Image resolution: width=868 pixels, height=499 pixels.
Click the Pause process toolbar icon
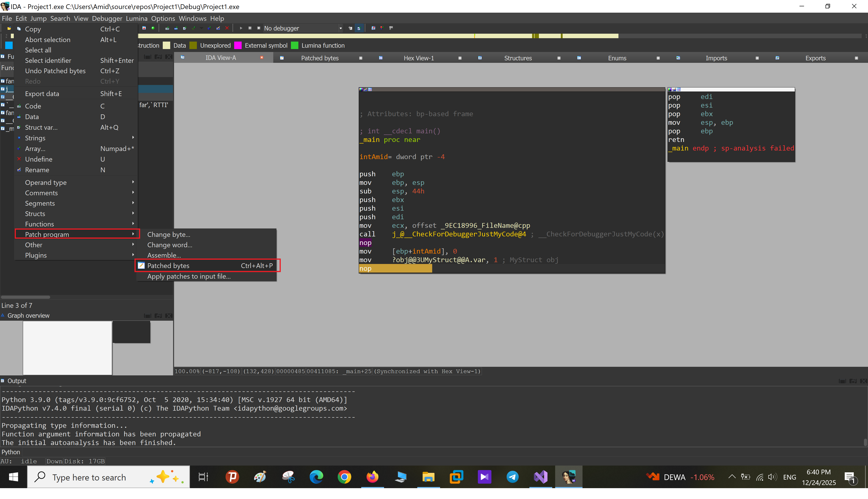(250, 28)
